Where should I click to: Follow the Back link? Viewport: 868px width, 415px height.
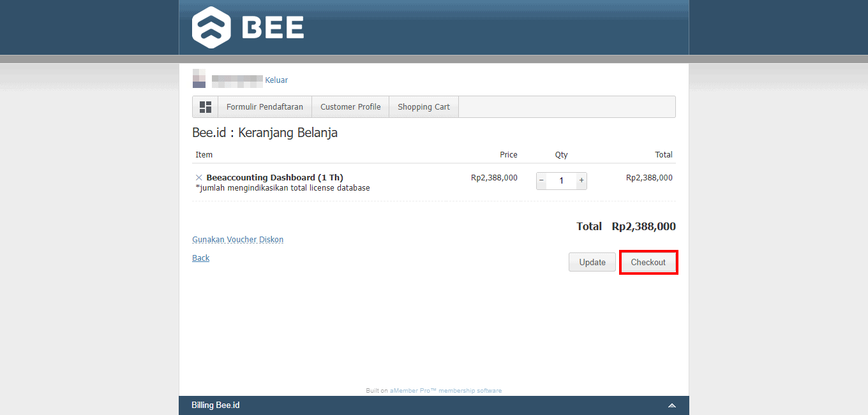point(201,258)
